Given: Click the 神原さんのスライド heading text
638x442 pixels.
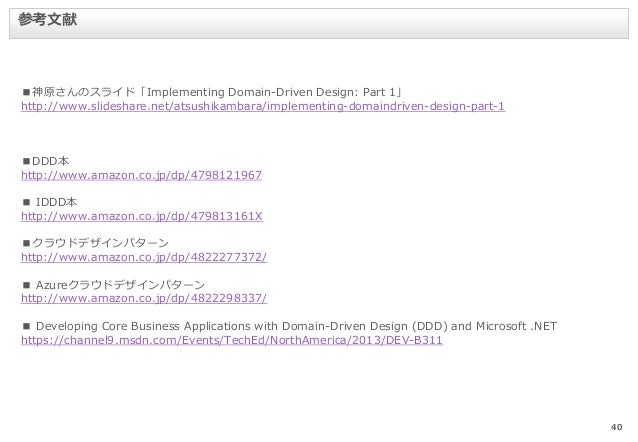Looking at the screenshot, I should click(212, 92).
